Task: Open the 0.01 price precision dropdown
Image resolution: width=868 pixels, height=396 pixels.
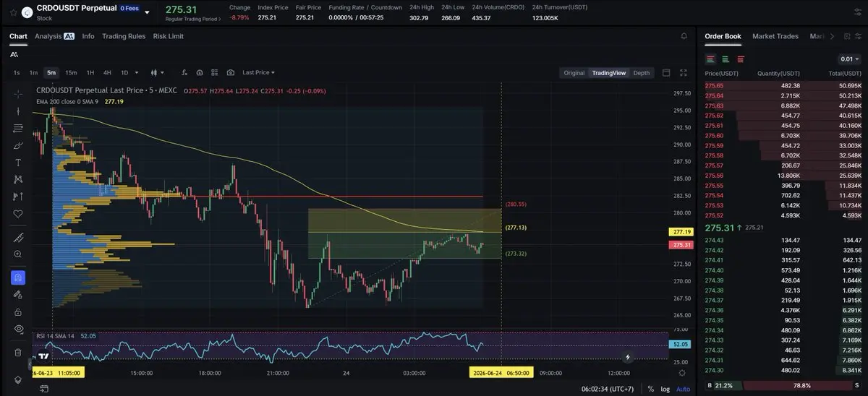Action: click(850, 59)
